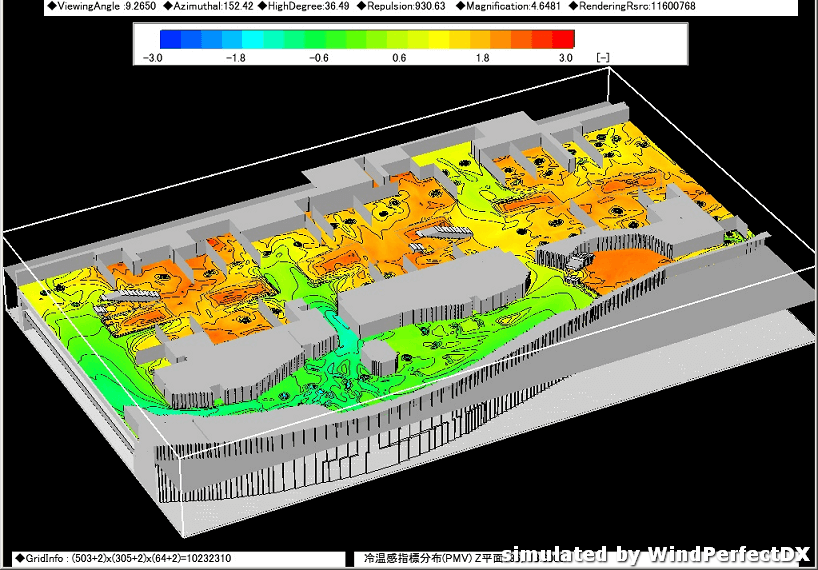Click the 0.6 label under the color legend
This screenshot has height=570, width=818.
point(398,58)
